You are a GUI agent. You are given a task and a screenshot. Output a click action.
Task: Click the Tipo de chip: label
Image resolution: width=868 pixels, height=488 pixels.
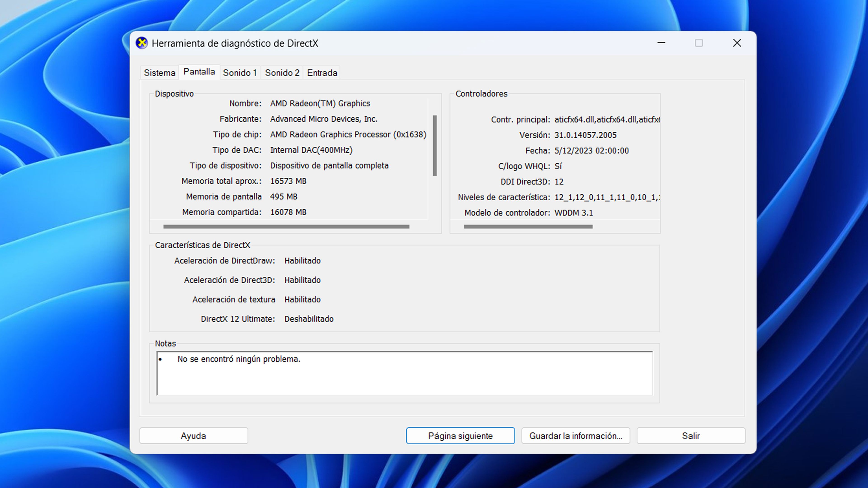[237, 134]
